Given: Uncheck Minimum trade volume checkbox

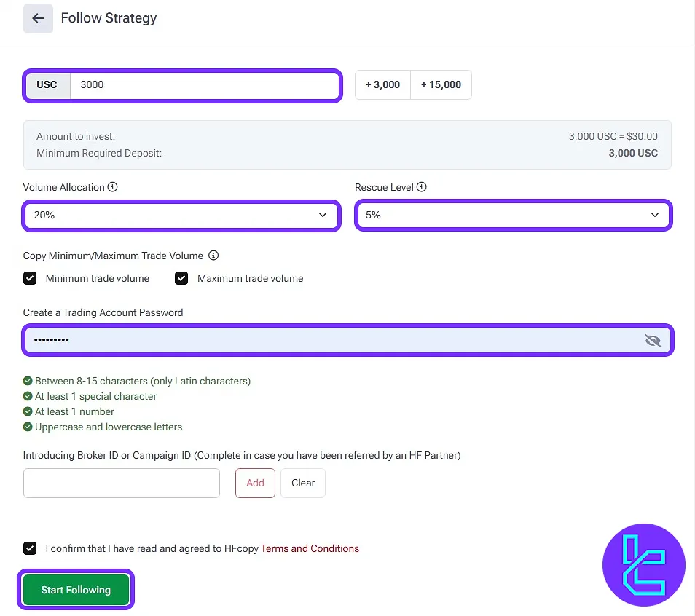Looking at the screenshot, I should pos(30,278).
